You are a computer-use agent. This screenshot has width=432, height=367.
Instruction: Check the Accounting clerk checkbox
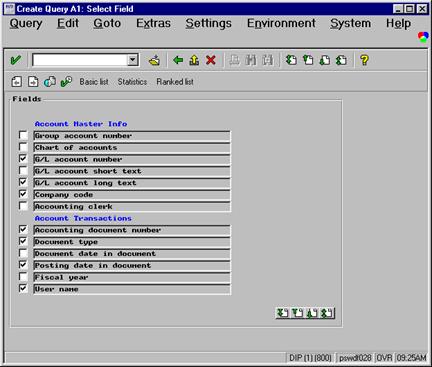[23, 206]
